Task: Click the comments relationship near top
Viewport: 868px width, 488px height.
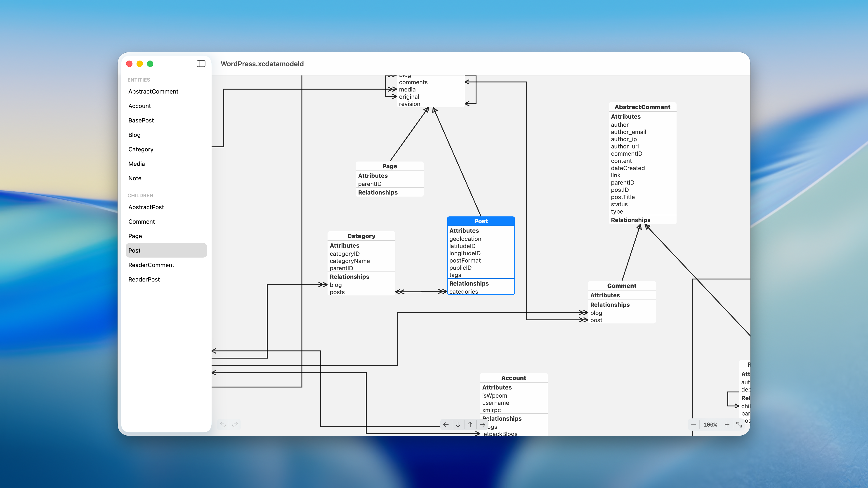Action: tap(413, 82)
